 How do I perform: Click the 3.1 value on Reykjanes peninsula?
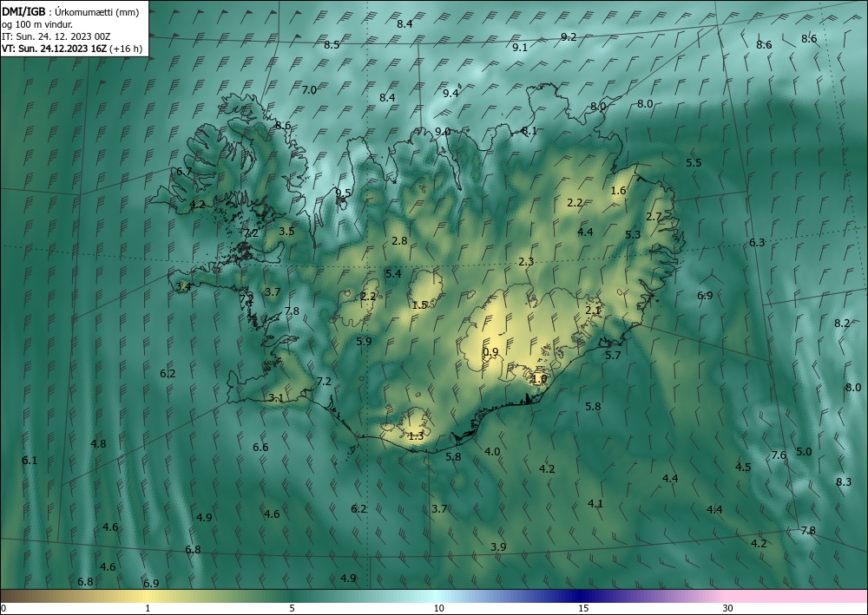tap(276, 397)
